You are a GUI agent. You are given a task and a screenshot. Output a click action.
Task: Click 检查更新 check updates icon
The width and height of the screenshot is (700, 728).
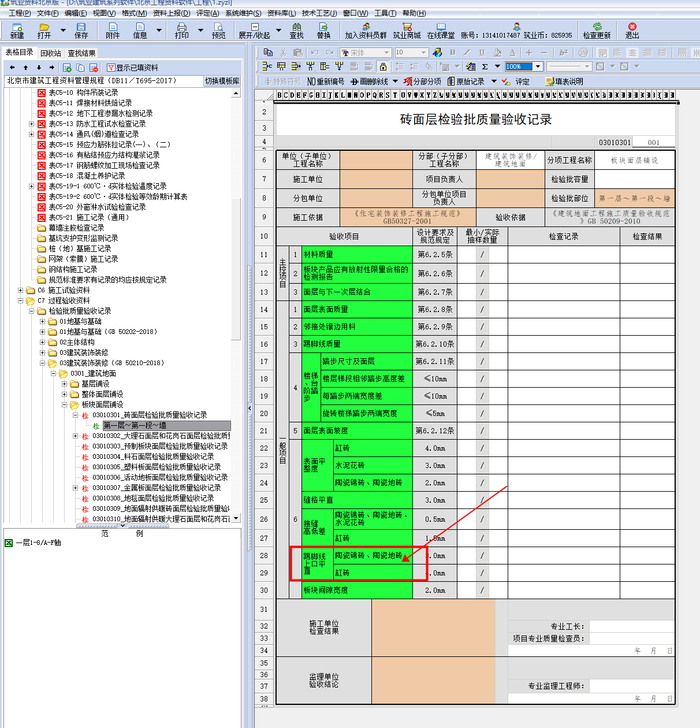coord(597,31)
